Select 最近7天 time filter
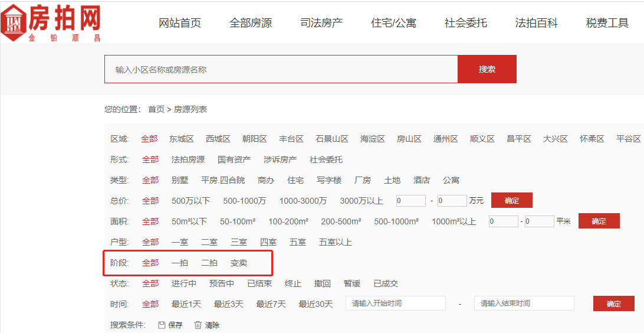The width and height of the screenshot is (644, 333). click(271, 304)
